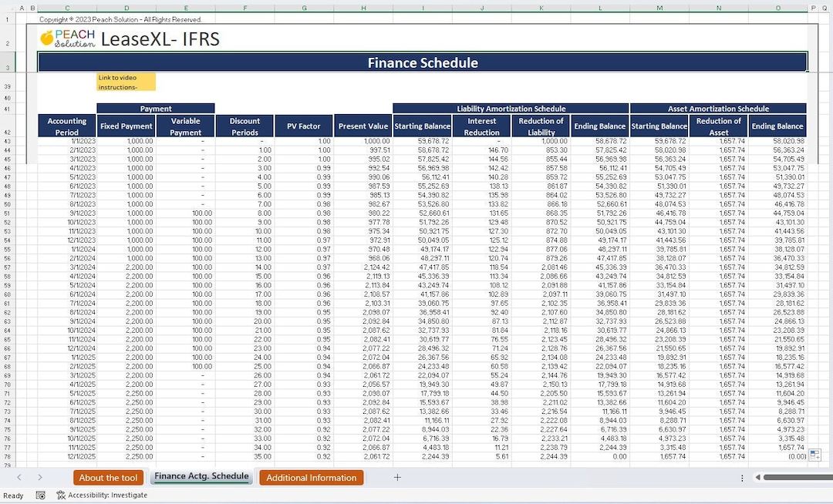Click the macro recording icon in the status bar
Viewport: 833px width, 504px height.
point(40,496)
